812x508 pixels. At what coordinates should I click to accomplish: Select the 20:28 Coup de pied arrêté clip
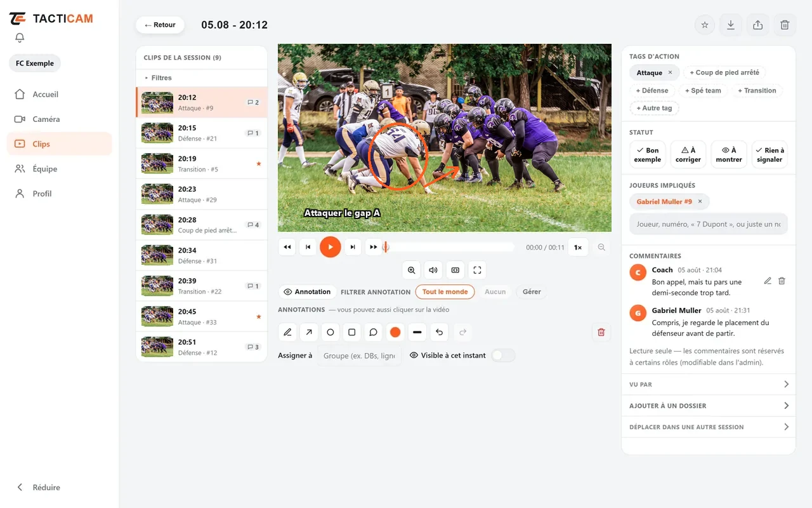tap(202, 225)
